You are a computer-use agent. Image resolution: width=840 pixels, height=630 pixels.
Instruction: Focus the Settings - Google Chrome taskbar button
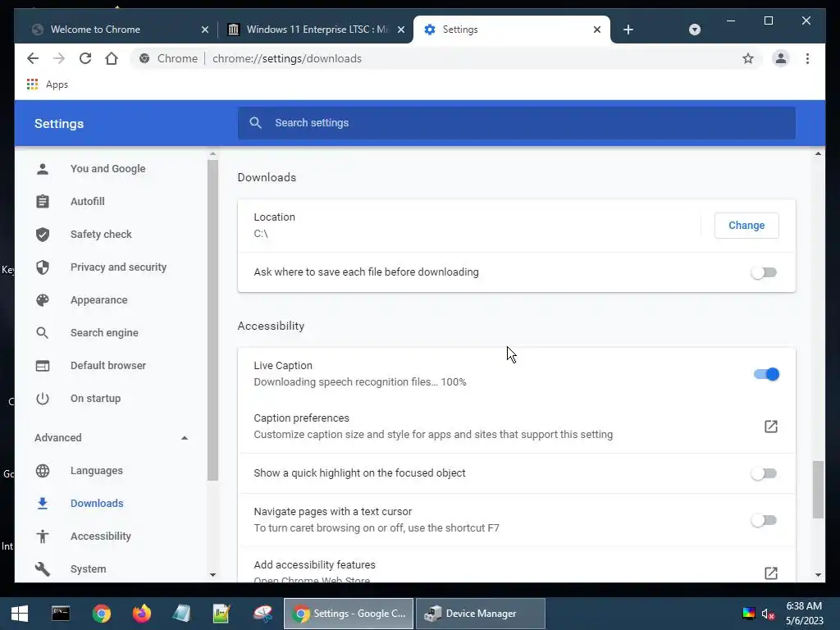[x=349, y=614]
